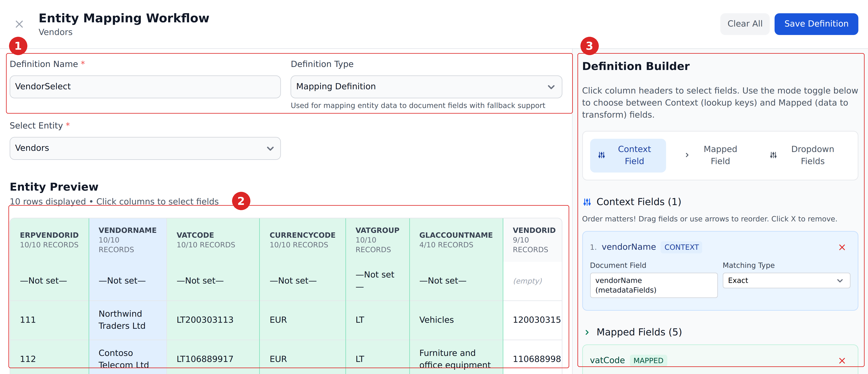Save the definition
The image size is (868, 374).
816,24
